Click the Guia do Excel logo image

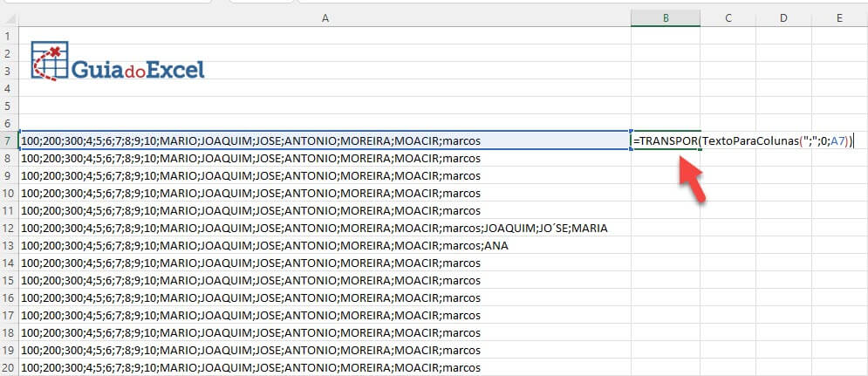pyautogui.click(x=118, y=61)
